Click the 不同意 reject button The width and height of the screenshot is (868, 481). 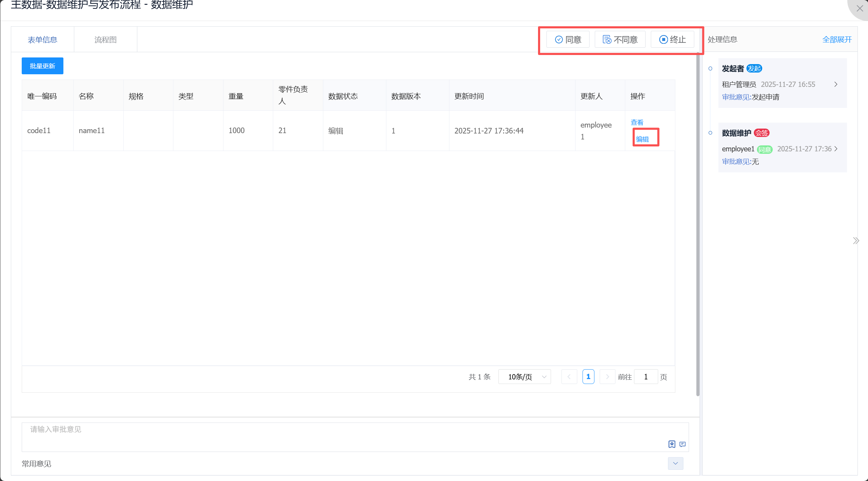coord(620,40)
